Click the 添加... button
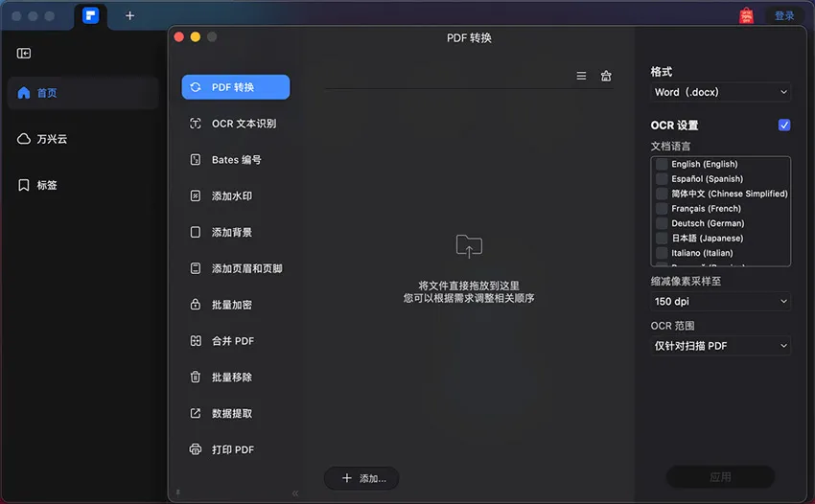 361,478
